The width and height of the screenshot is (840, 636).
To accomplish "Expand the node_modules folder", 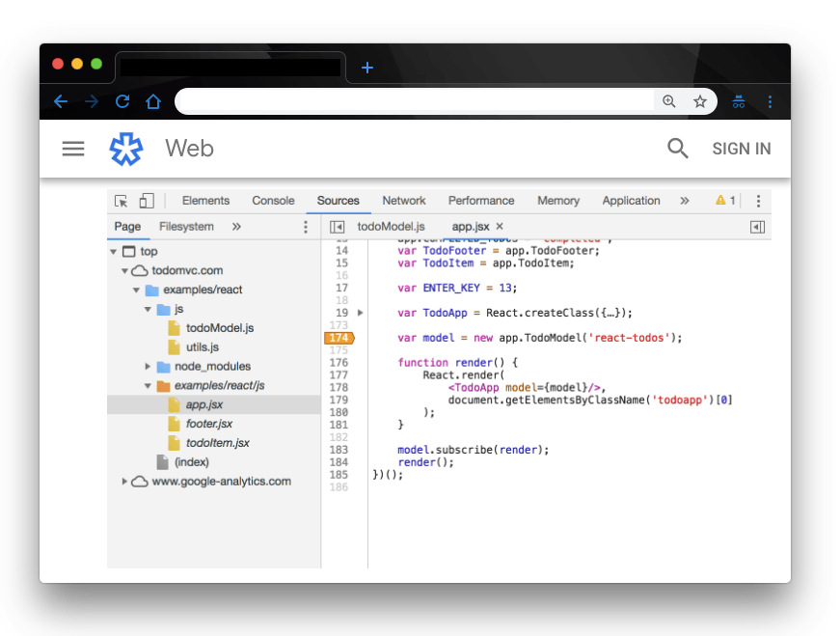I will (148, 367).
